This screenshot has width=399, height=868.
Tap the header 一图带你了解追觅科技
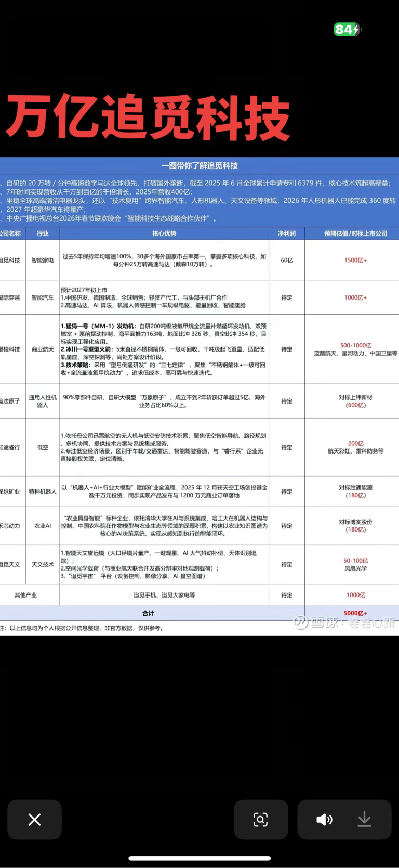click(199, 165)
